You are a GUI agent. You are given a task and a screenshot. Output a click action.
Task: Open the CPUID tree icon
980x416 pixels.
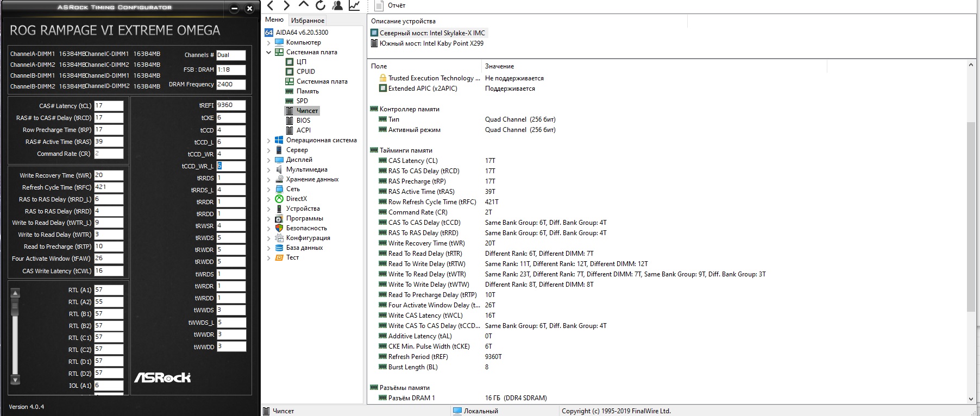coord(290,72)
